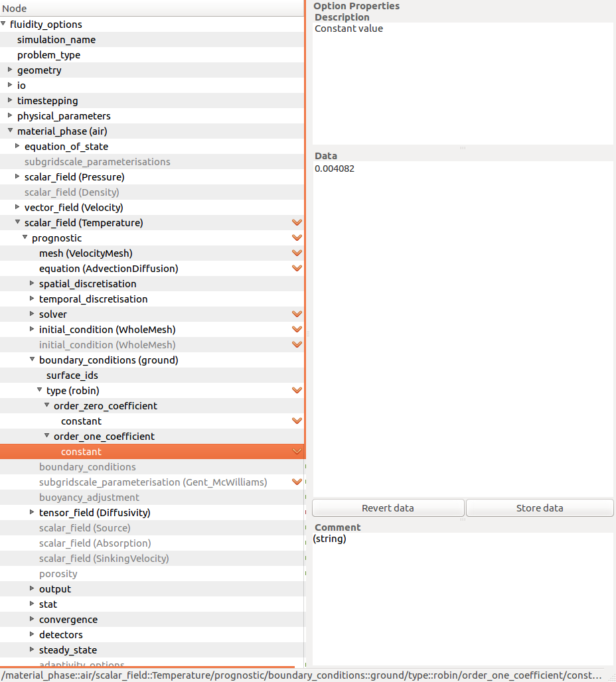The height and width of the screenshot is (682, 616).
Task: Select greyed scalar_field (Absorption) row
Action: (152, 543)
